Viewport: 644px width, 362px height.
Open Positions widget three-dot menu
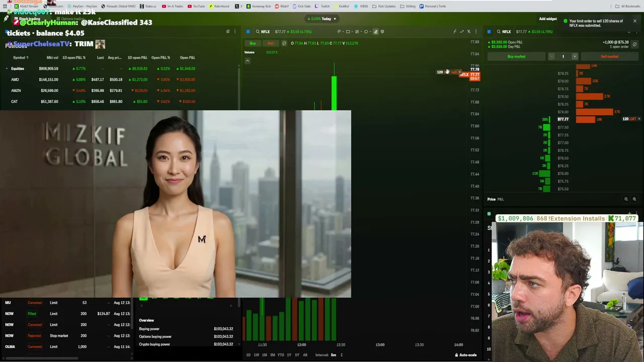(234, 32)
